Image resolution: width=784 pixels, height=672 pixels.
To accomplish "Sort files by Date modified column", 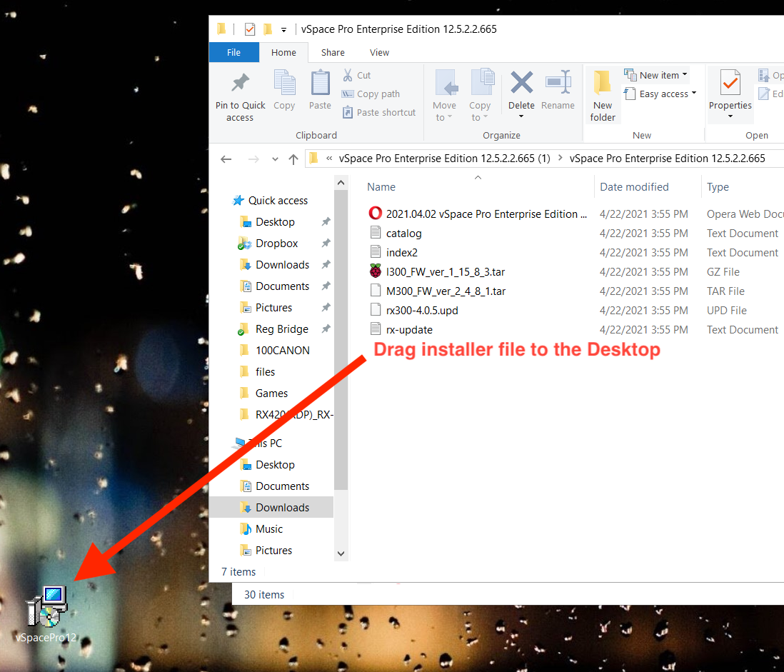I will [634, 187].
